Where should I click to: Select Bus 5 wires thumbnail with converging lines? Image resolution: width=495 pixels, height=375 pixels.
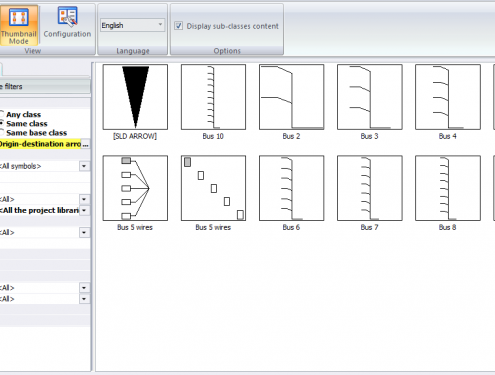135,188
